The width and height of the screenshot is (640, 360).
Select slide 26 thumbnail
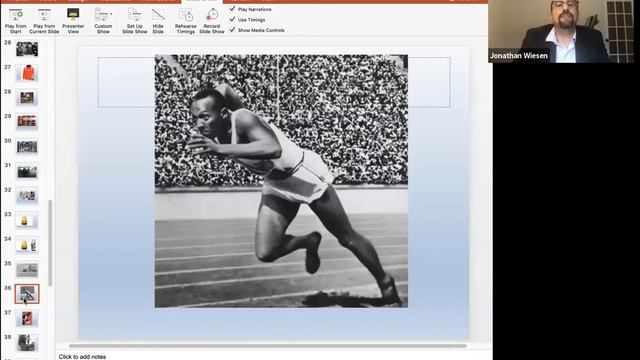pos(27,49)
